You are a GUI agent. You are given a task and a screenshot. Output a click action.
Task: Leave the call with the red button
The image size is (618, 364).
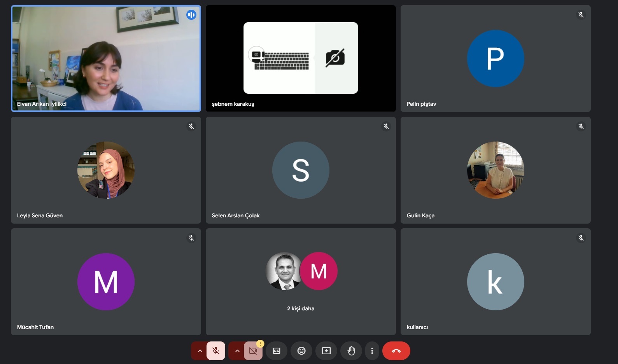(396, 351)
